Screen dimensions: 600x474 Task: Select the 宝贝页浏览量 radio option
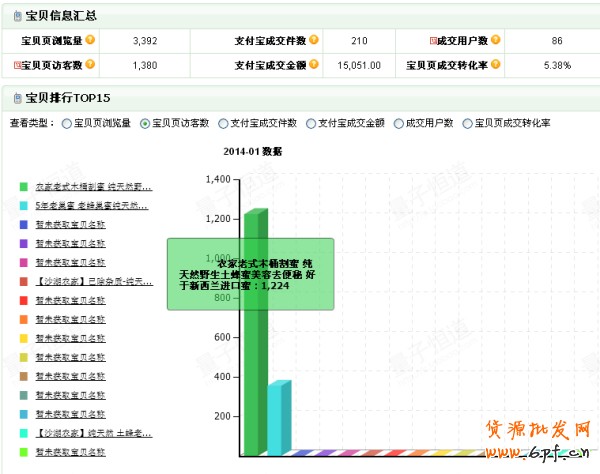(67, 124)
